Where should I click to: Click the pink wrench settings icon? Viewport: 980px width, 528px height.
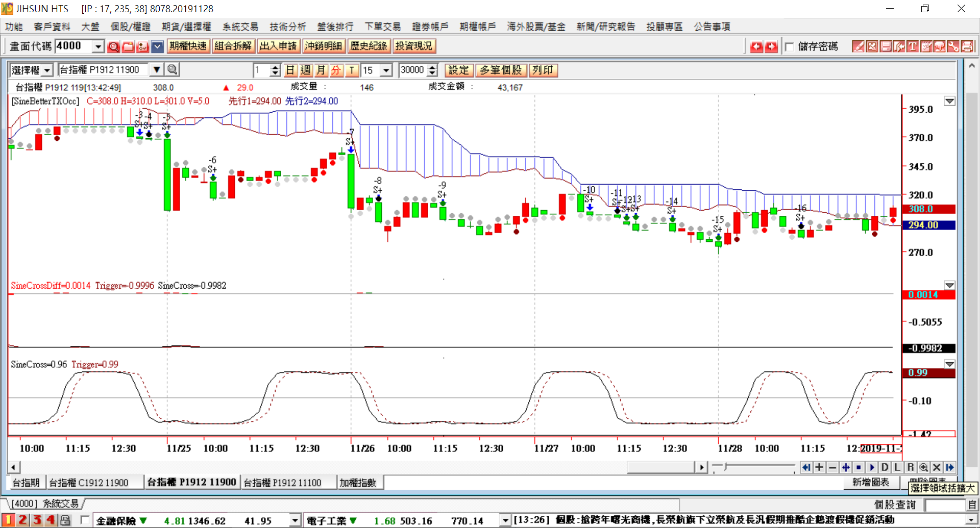click(953, 46)
